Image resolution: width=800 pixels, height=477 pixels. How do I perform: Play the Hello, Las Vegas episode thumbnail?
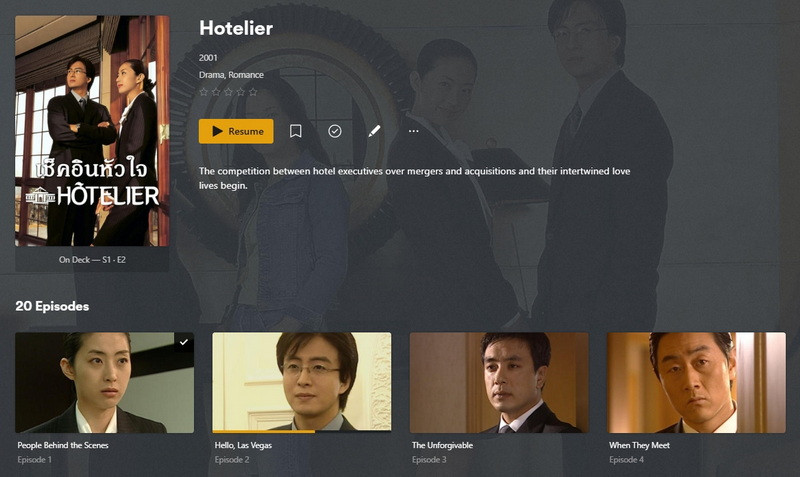(302, 383)
